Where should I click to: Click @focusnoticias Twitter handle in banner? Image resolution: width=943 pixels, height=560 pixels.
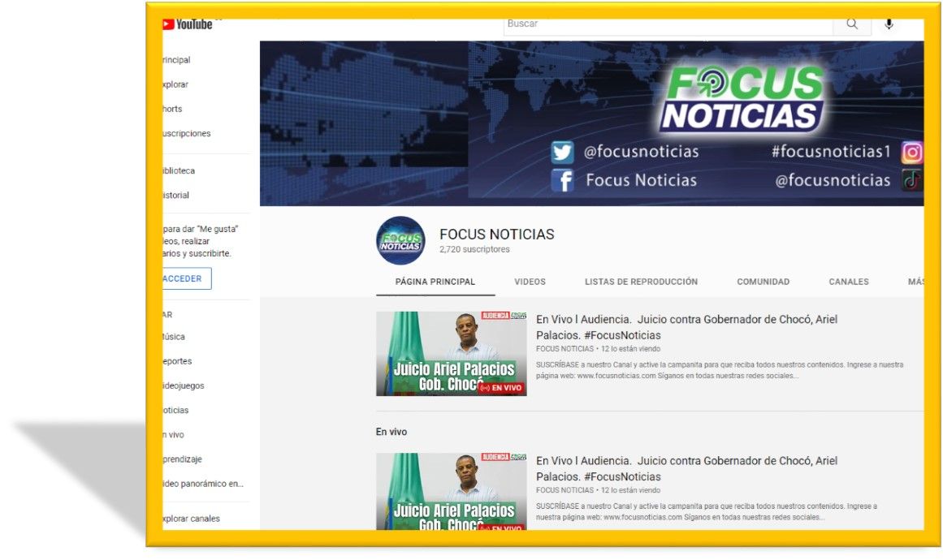point(641,152)
